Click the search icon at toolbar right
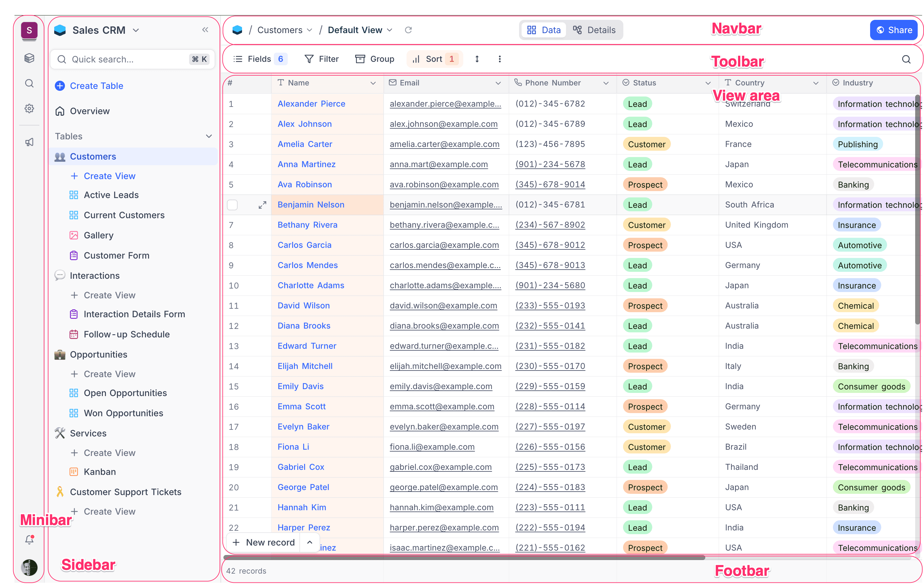Screen dimensions: 924x584 click(906, 59)
